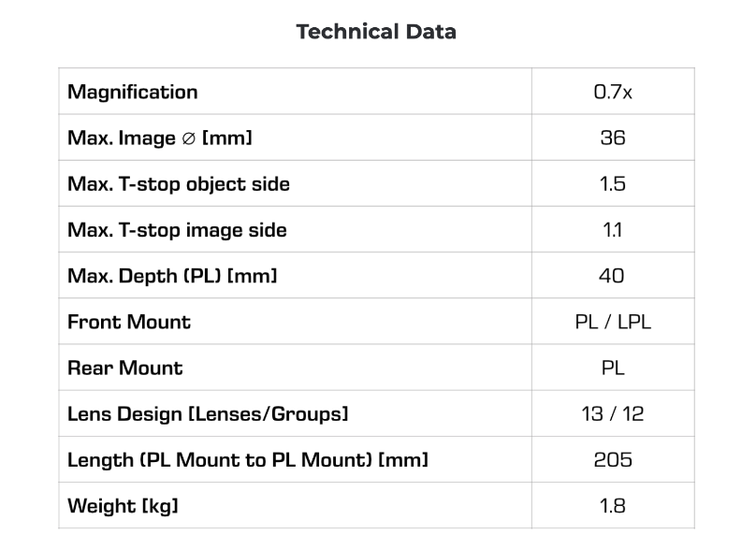Select the Max. Depth (PL) [mm] label

coord(172,276)
